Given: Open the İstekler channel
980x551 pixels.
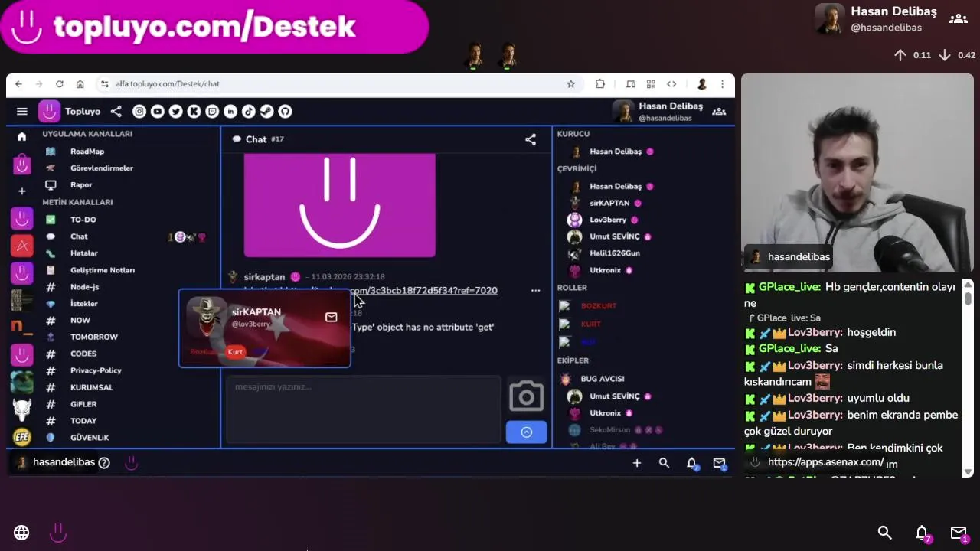Looking at the screenshot, I should tap(84, 304).
